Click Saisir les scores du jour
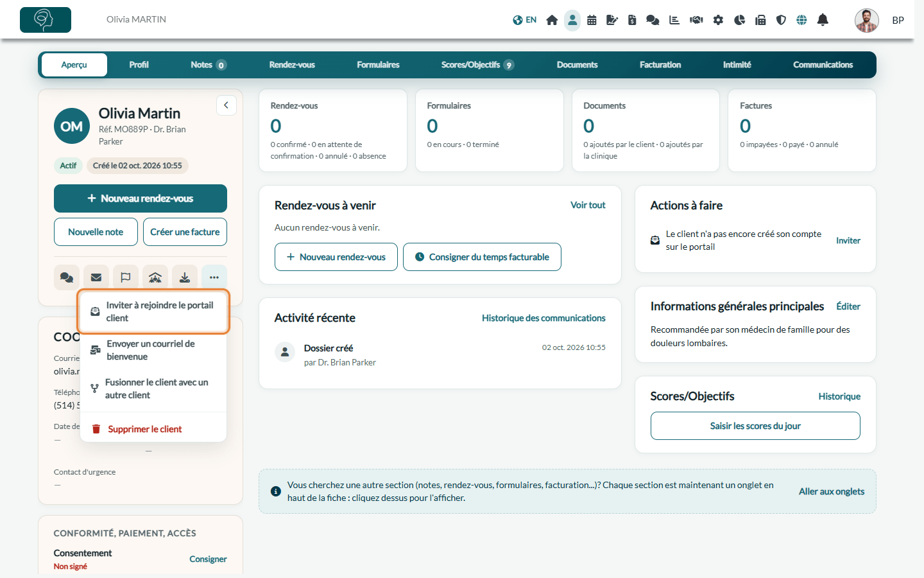924x578 pixels. coord(755,426)
